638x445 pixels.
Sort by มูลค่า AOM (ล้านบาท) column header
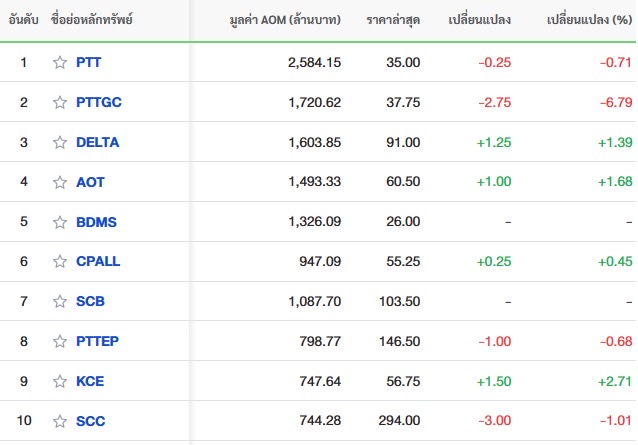click(285, 20)
